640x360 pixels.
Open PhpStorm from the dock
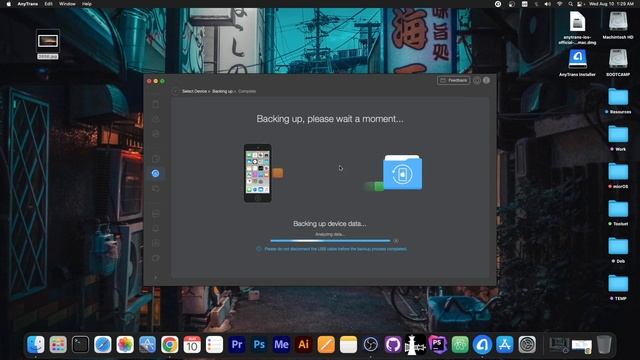[x=438, y=344]
